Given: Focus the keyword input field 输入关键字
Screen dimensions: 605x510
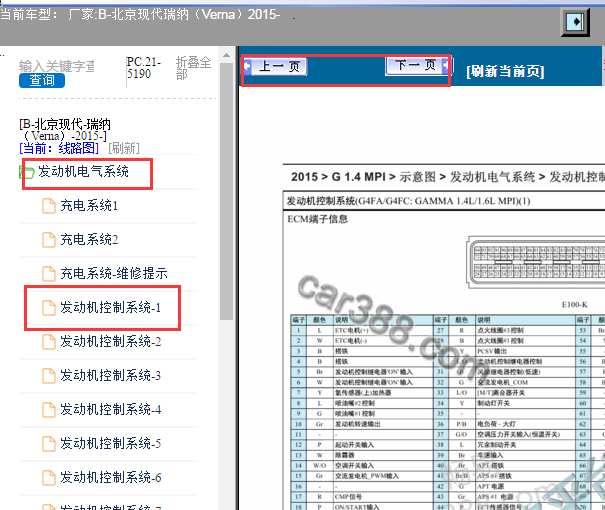Looking at the screenshot, I should click(57, 66).
